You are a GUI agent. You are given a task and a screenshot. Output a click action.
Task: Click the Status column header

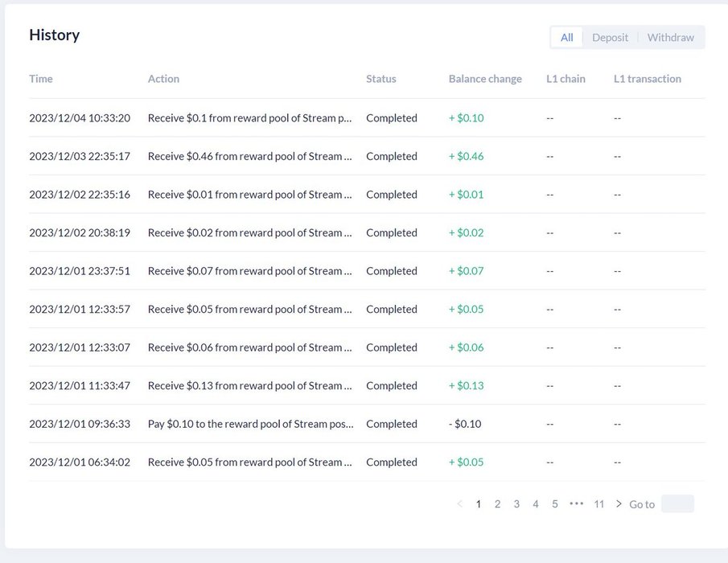[381, 79]
